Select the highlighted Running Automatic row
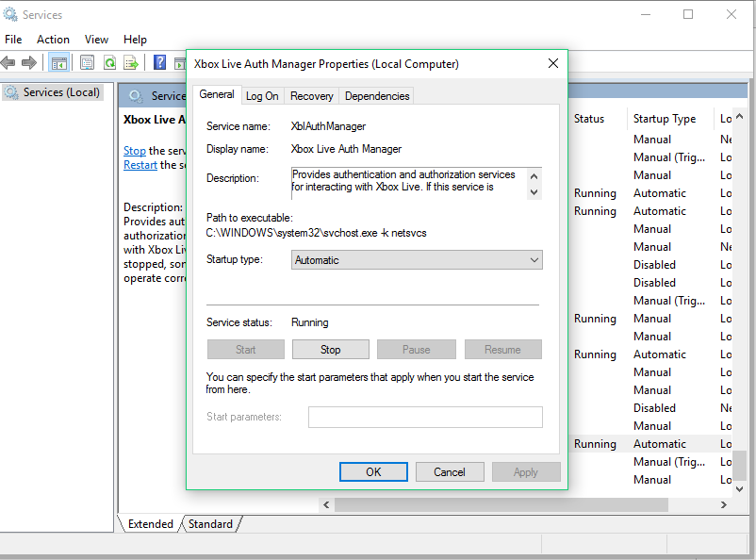Screen dimensions: 756x560 click(x=651, y=444)
